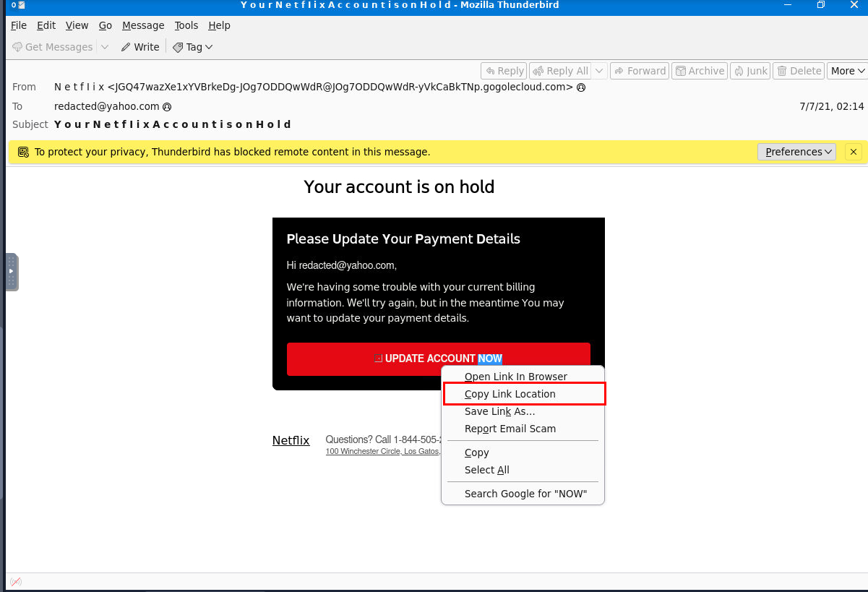Click the contact icon after redacted@yahoo.com recipient
868x592 pixels.
[x=167, y=106]
